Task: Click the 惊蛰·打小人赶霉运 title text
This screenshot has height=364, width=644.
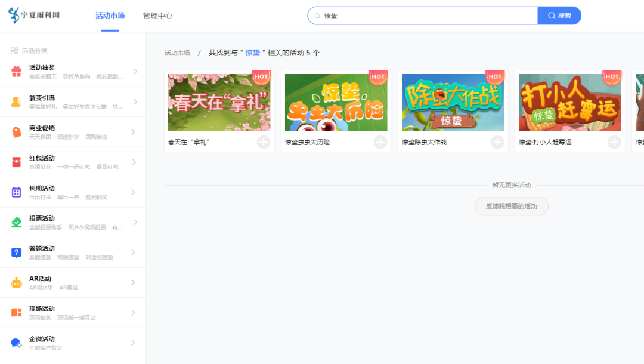Action: coord(545,142)
